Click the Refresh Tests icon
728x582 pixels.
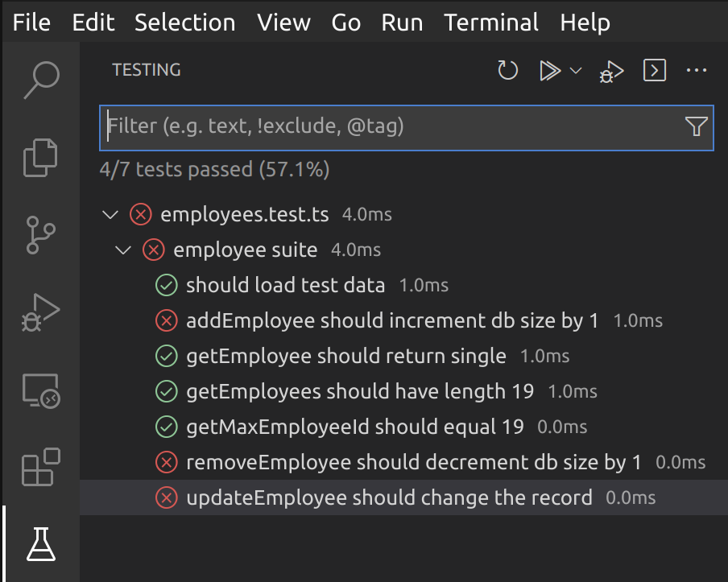click(507, 71)
